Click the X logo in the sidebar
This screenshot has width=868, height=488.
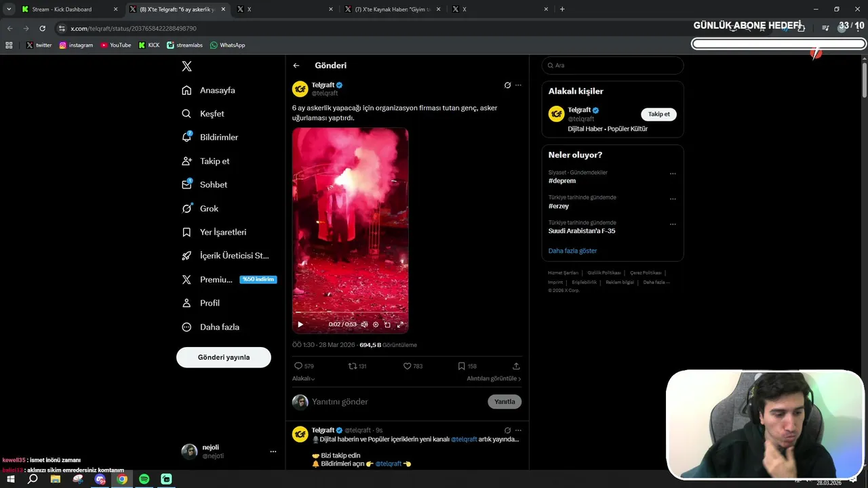[186, 66]
